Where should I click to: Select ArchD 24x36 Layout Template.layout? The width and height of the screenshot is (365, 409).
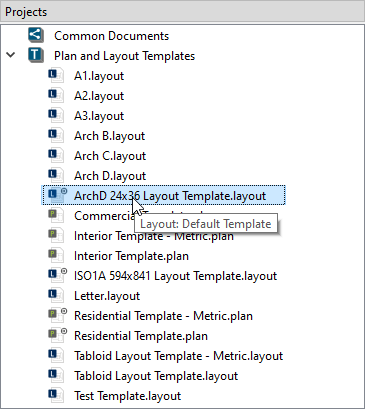tap(170, 196)
